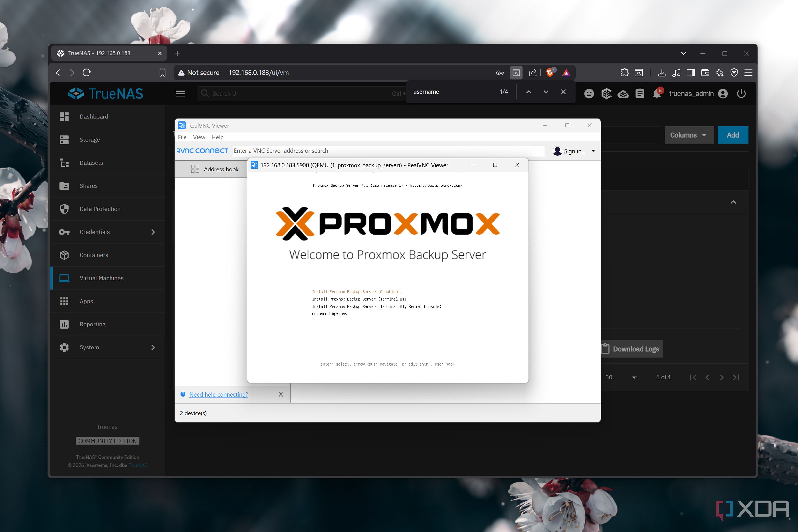Open the items per page dropdown showing 50
Viewport: 798px width, 532px height.
(x=621, y=377)
